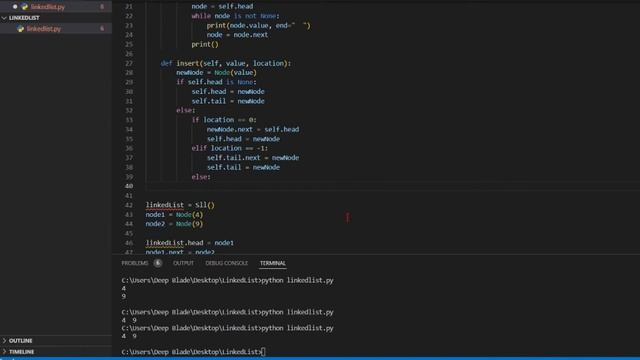This screenshot has width=640, height=360.
Task: Click the problems count badge next to PROBLEMS
Action: (x=158, y=263)
